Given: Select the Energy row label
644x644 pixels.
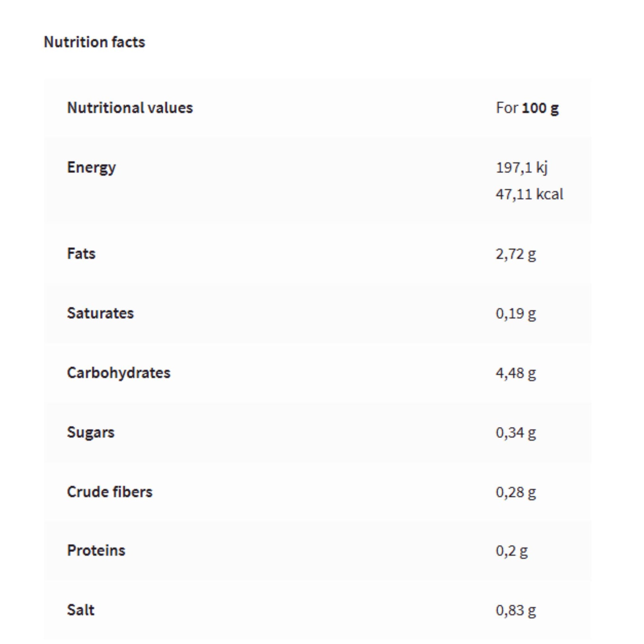Looking at the screenshot, I should [91, 167].
